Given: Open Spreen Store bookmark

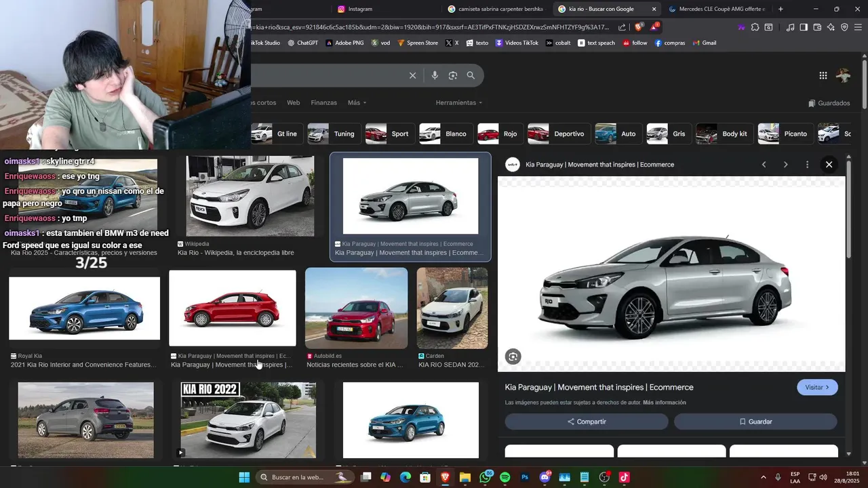Looking at the screenshot, I should (x=418, y=43).
